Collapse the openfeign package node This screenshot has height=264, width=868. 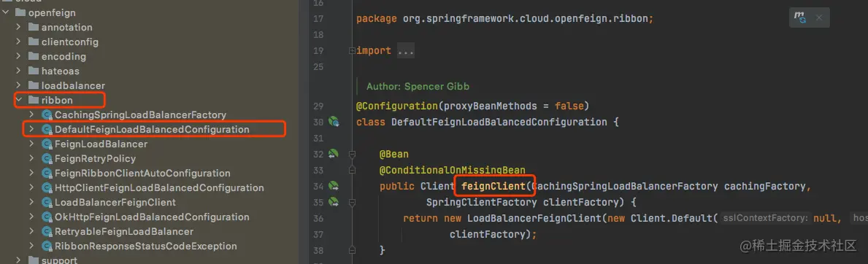6,12
